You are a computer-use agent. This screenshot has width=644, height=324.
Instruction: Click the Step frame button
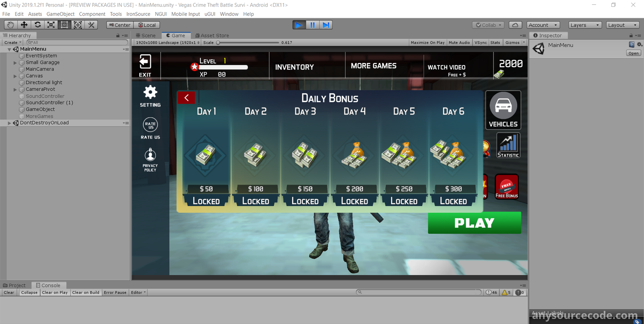[326, 25]
